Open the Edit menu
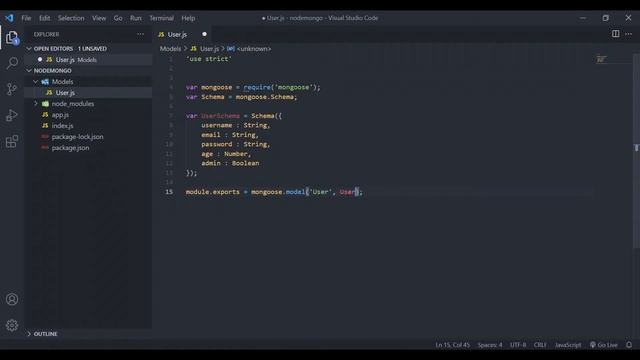Viewport: 640px width, 360px height. click(x=44, y=18)
